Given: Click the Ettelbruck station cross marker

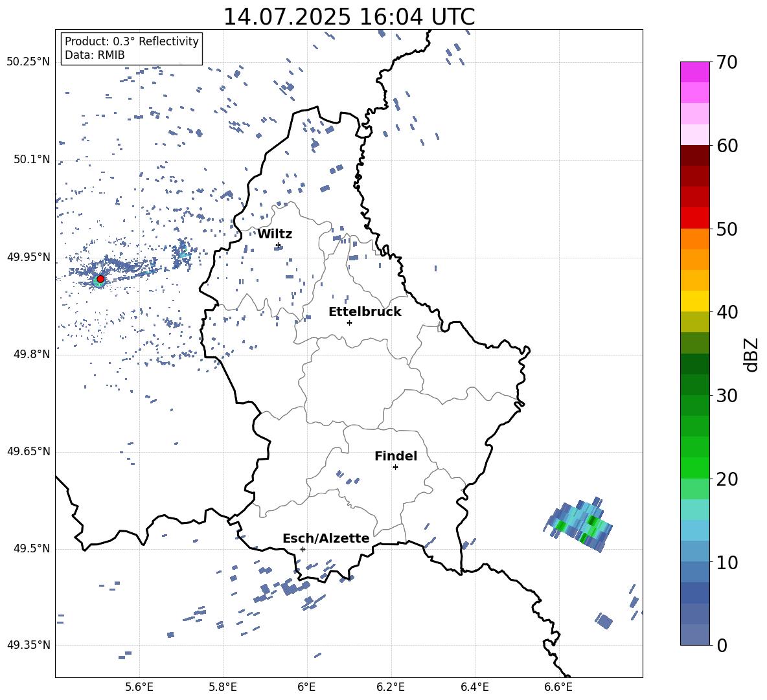Looking at the screenshot, I should [349, 322].
